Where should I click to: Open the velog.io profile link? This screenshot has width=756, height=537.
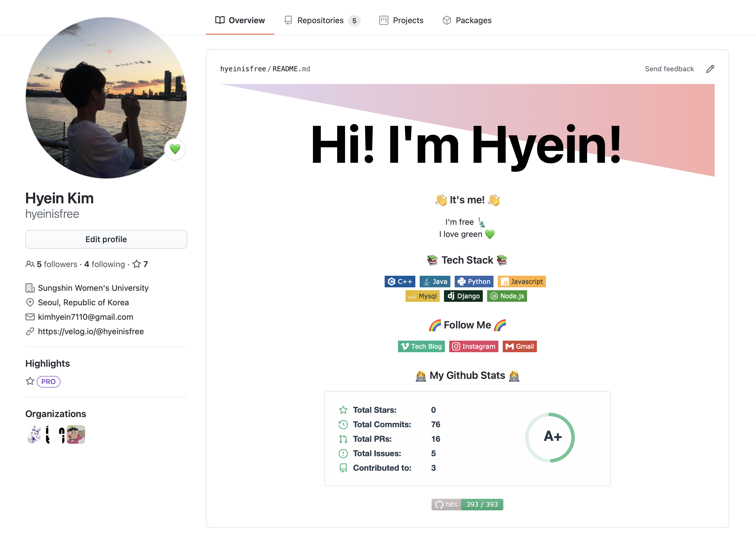[x=91, y=331]
